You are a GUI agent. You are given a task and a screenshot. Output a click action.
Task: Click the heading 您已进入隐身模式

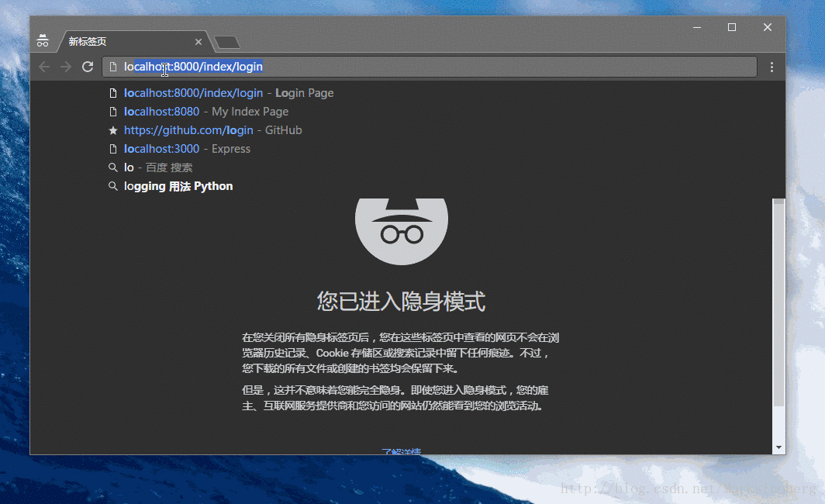(x=401, y=302)
